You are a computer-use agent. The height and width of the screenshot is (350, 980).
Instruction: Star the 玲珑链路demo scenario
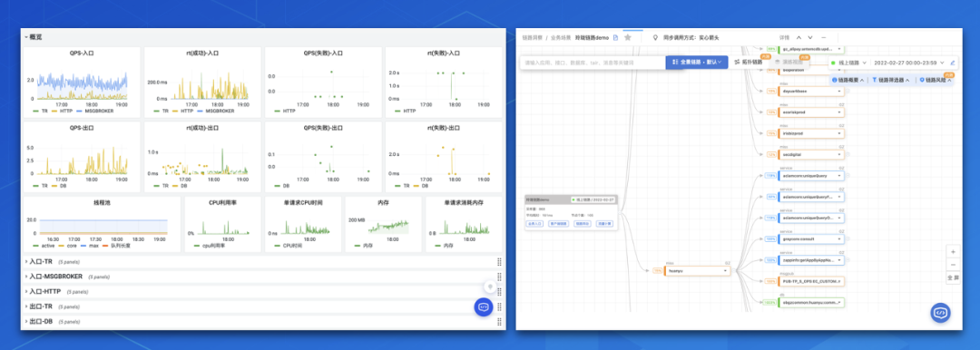[628, 37]
